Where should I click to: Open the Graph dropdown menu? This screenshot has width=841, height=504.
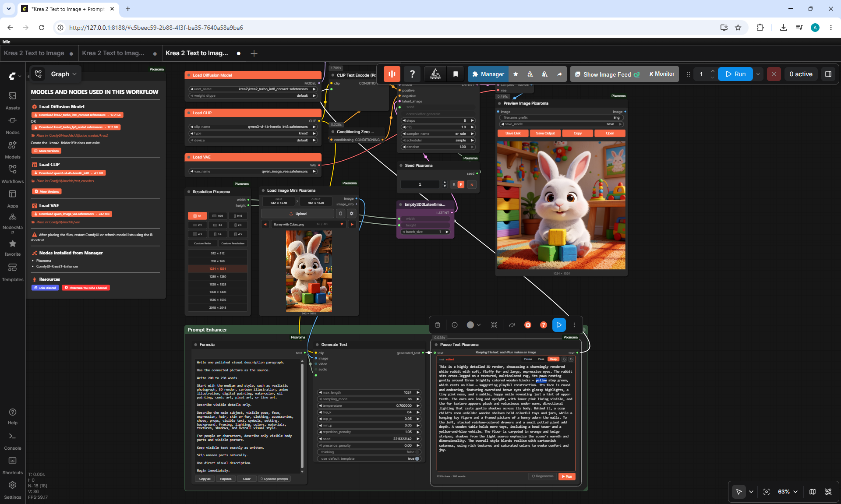[x=64, y=74]
